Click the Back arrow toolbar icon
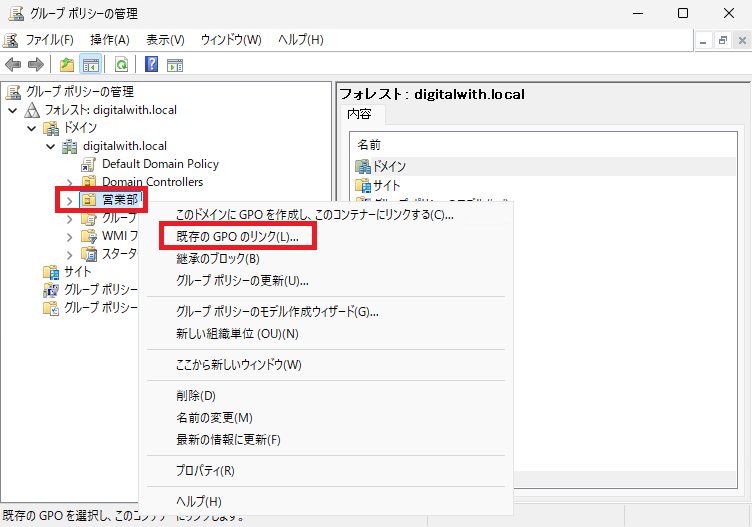 tap(13, 64)
